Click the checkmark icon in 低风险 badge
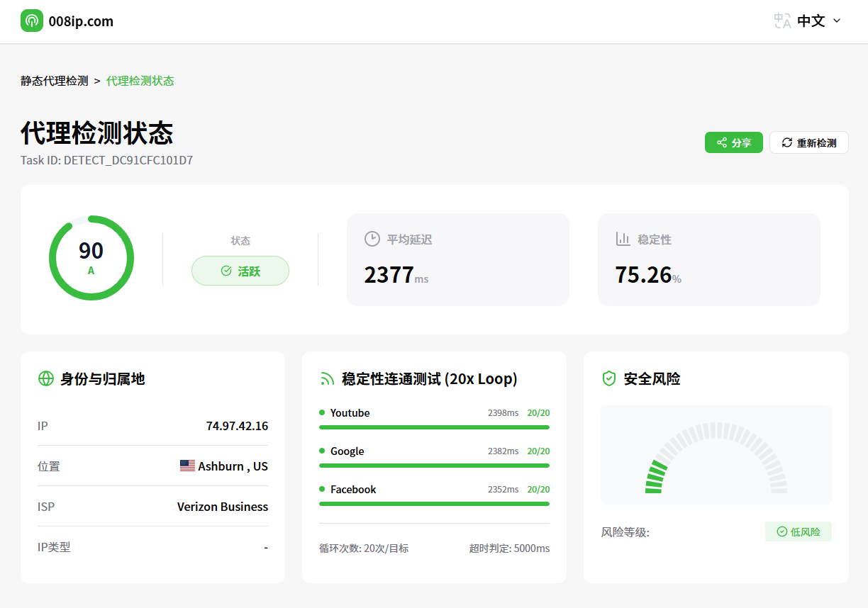Screen dimensions: 868x608 pos(782,531)
